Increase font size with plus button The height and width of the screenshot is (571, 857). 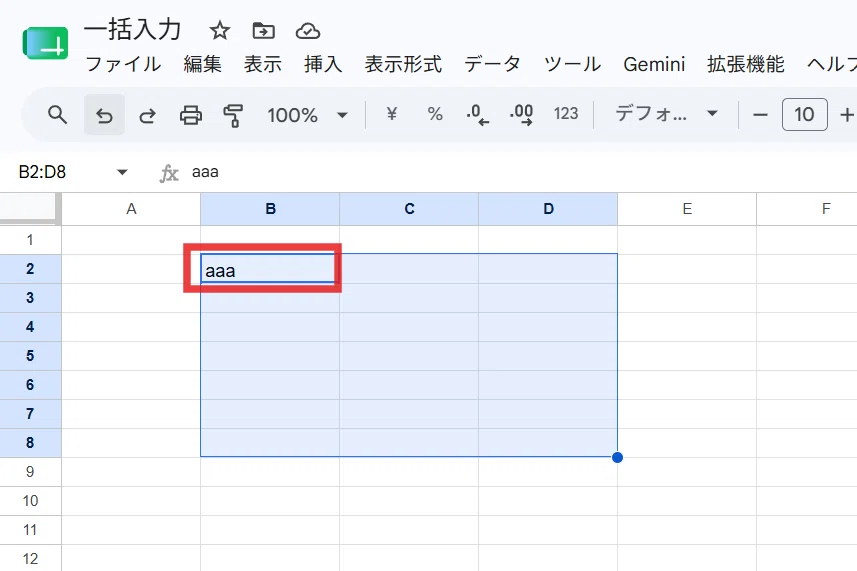tap(847, 115)
